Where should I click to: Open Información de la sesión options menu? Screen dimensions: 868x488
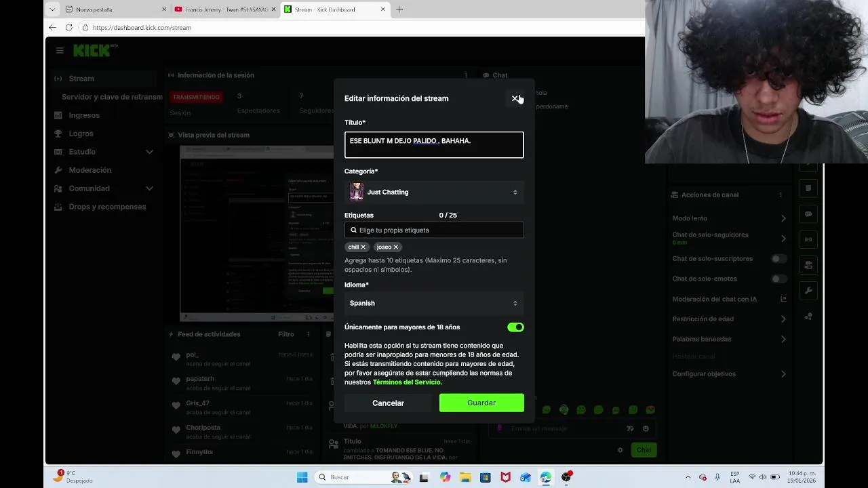[x=466, y=75]
